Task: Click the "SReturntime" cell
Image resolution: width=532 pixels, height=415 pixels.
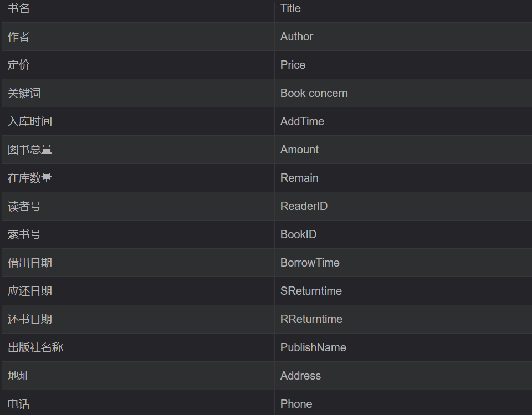Action: (311, 291)
